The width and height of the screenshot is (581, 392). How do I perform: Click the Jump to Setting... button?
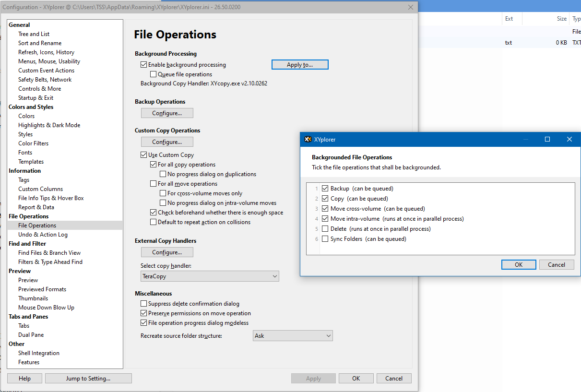88,379
